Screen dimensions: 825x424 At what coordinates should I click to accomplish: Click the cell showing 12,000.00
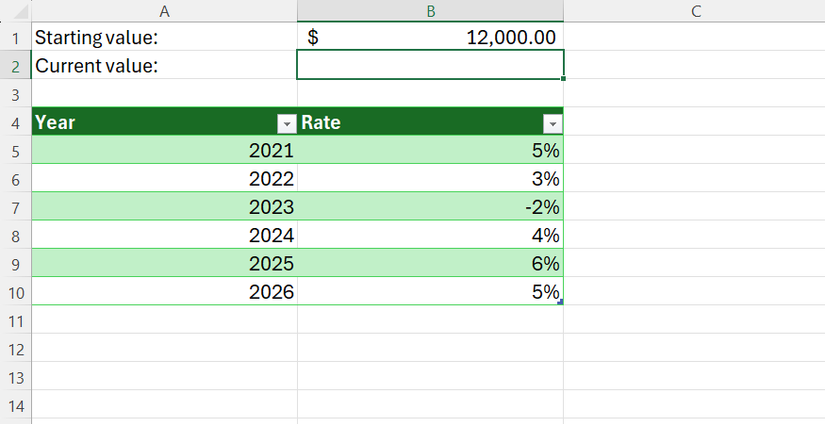coord(430,37)
